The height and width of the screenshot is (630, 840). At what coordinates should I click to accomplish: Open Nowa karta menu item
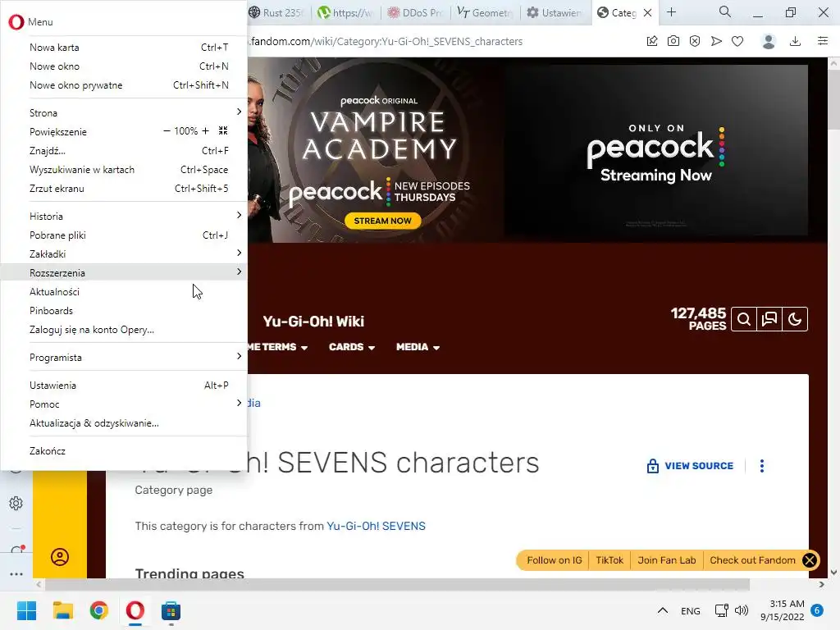click(124, 47)
